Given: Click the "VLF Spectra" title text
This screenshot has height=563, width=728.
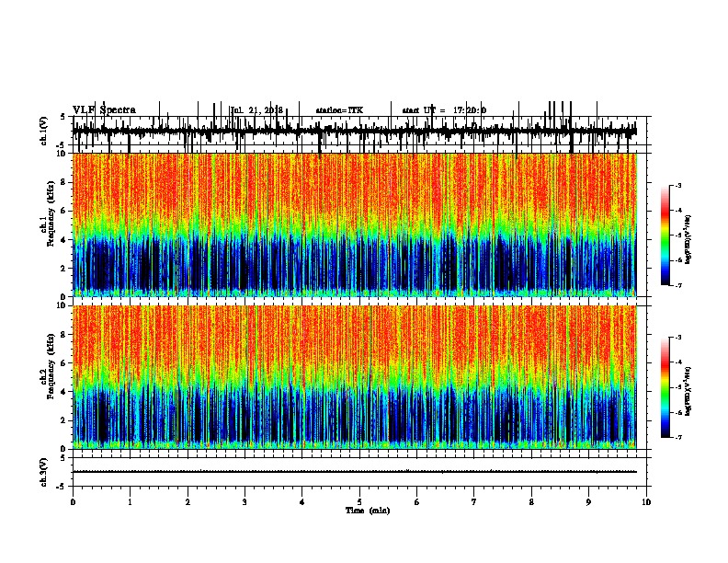Looking at the screenshot, I should click(104, 110).
